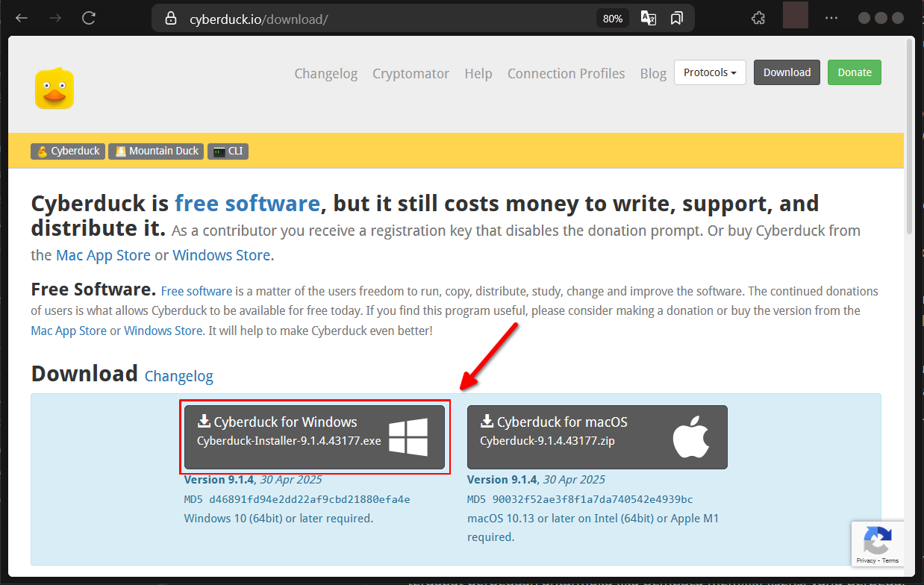Open the reCAPTCHA Terms link

[890, 560]
